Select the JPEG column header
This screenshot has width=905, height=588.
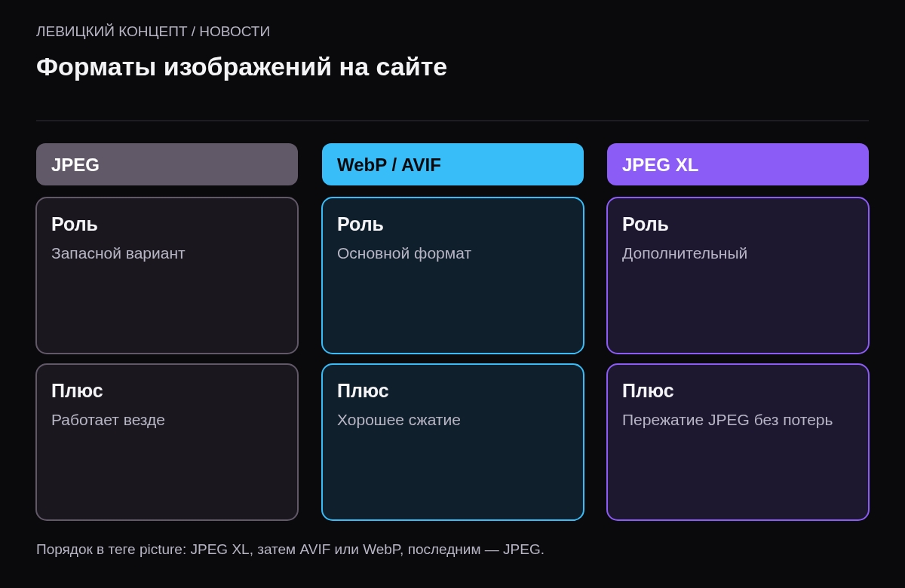pyautogui.click(x=167, y=164)
